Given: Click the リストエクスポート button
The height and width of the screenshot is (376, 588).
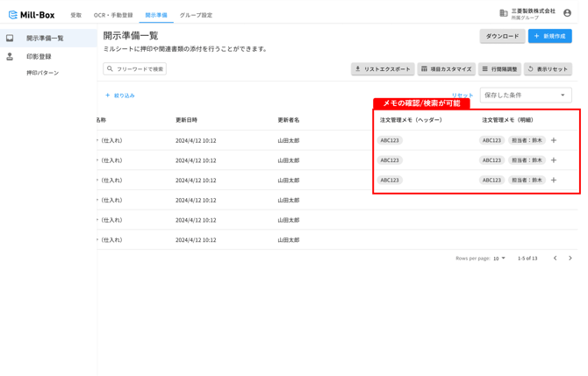Looking at the screenshot, I should tap(383, 69).
